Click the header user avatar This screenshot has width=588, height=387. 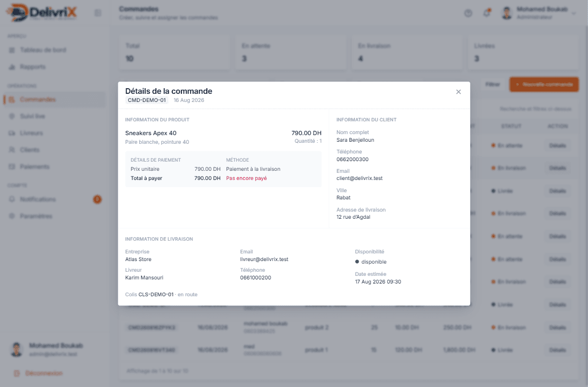507,13
